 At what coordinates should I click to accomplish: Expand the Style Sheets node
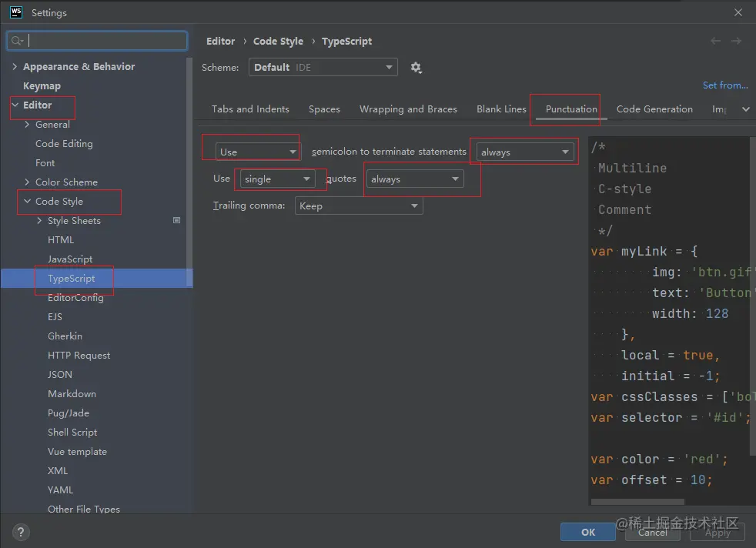point(40,221)
